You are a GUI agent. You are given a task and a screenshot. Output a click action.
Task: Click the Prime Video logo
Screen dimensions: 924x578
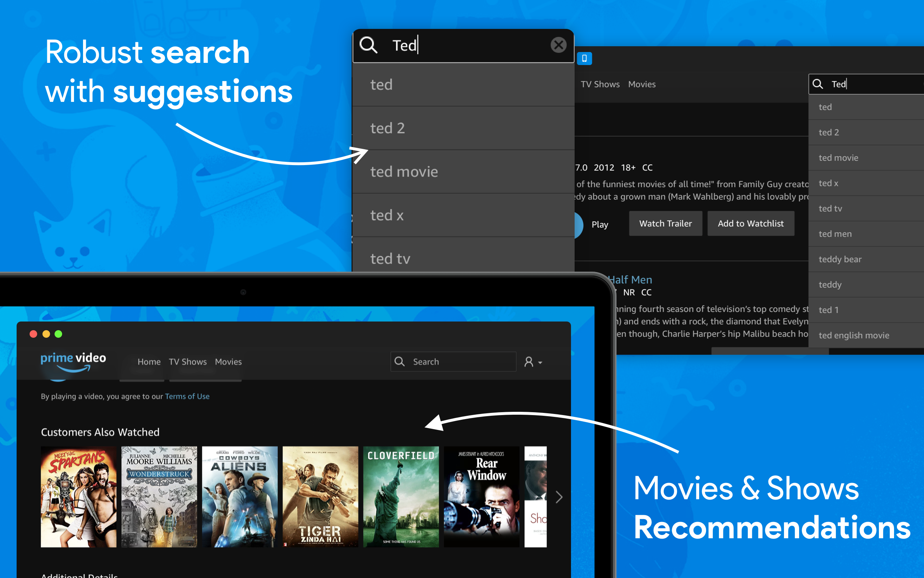[x=73, y=362]
